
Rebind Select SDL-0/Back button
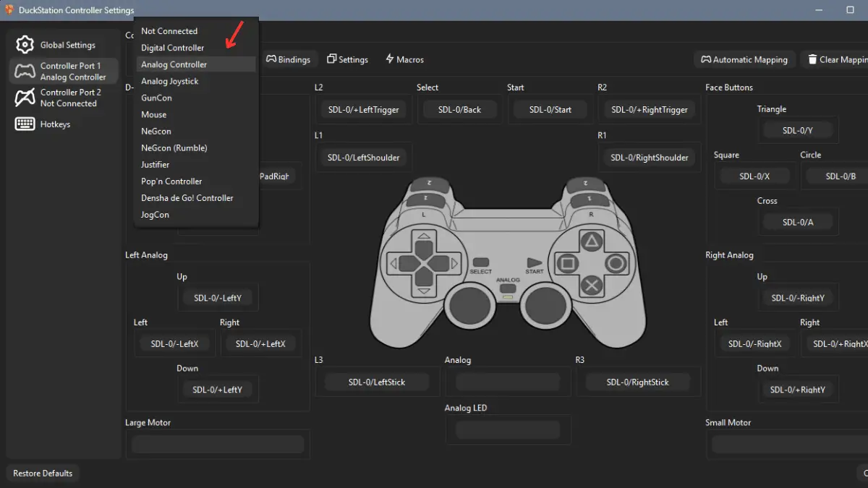pyautogui.click(x=460, y=110)
